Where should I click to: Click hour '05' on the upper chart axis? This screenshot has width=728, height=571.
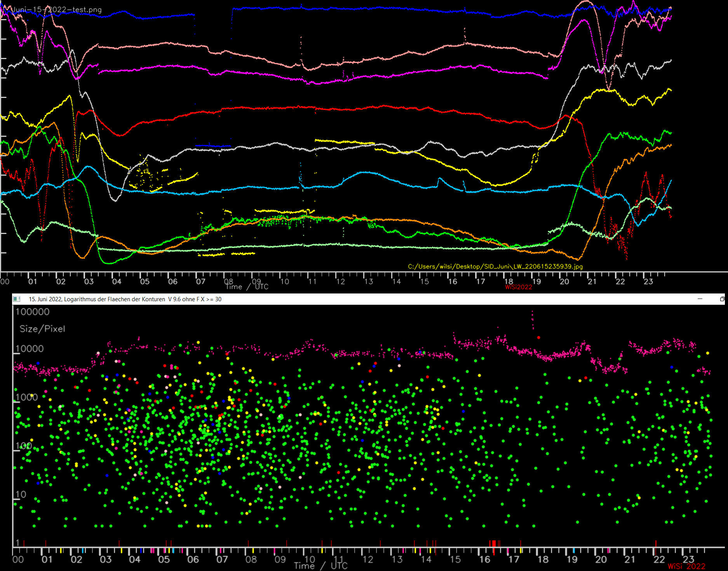(145, 281)
